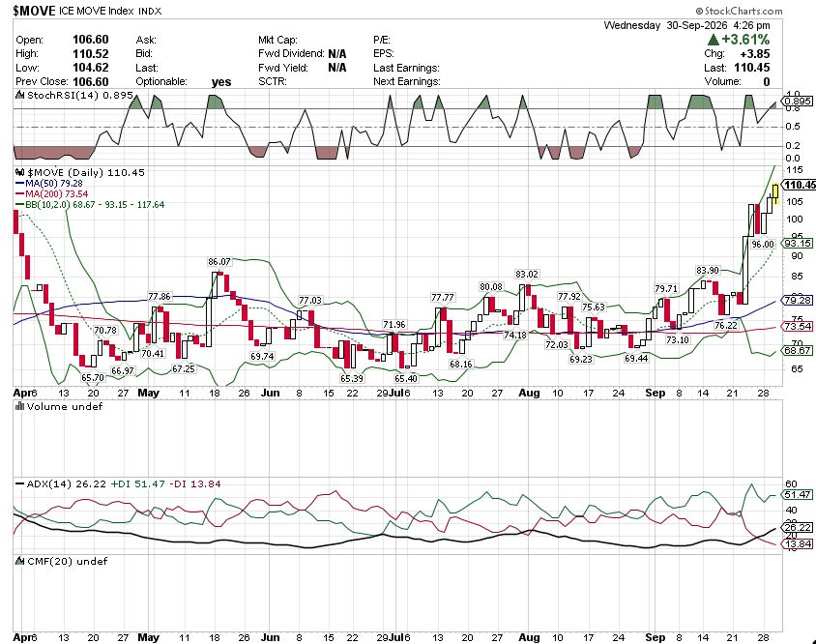Click the $MOVE ticker symbol title
The width and height of the screenshot is (816, 644).
tap(34, 11)
